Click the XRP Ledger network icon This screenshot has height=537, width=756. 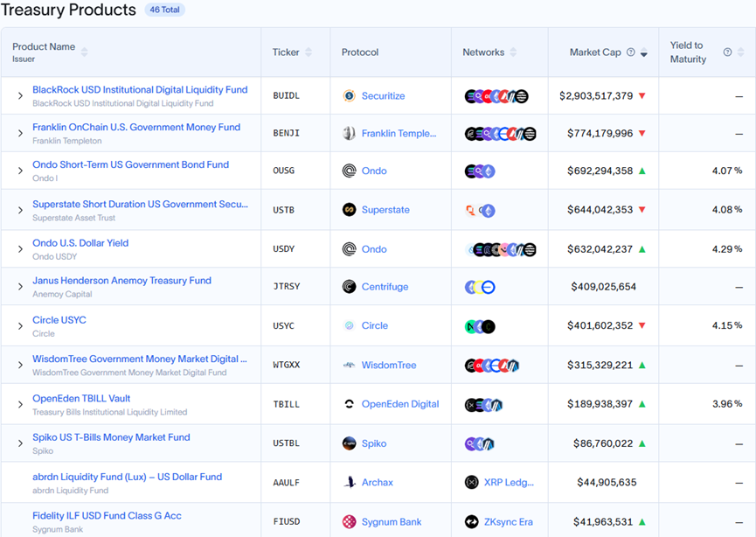tap(472, 482)
